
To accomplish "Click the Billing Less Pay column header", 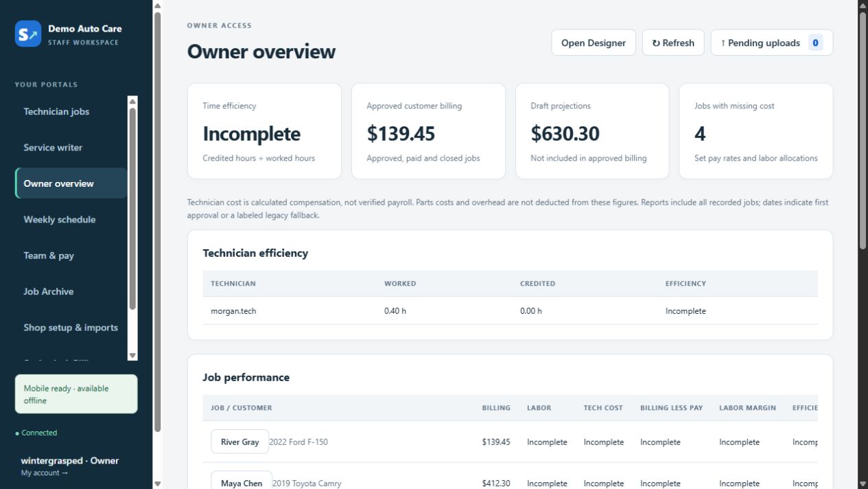I will coord(672,408).
